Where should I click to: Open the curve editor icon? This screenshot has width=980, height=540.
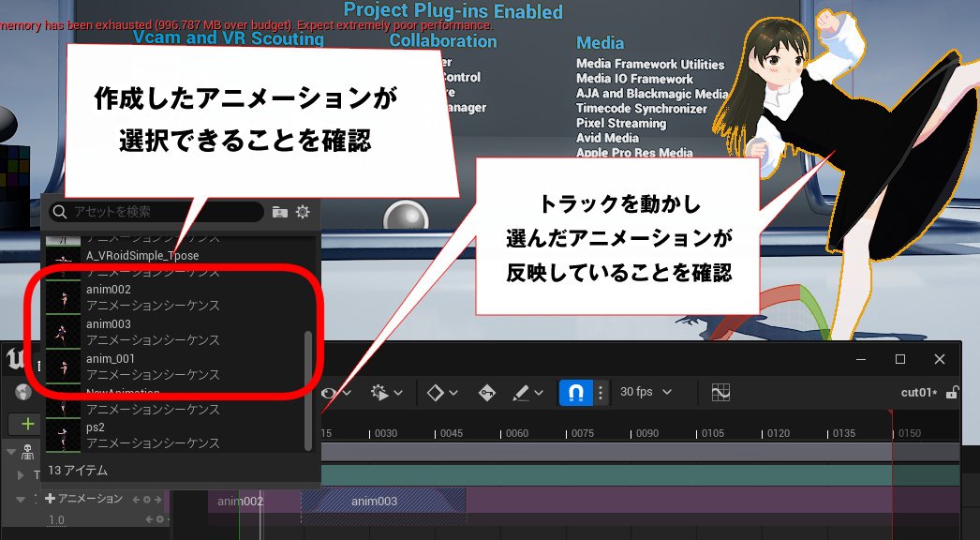(x=720, y=392)
